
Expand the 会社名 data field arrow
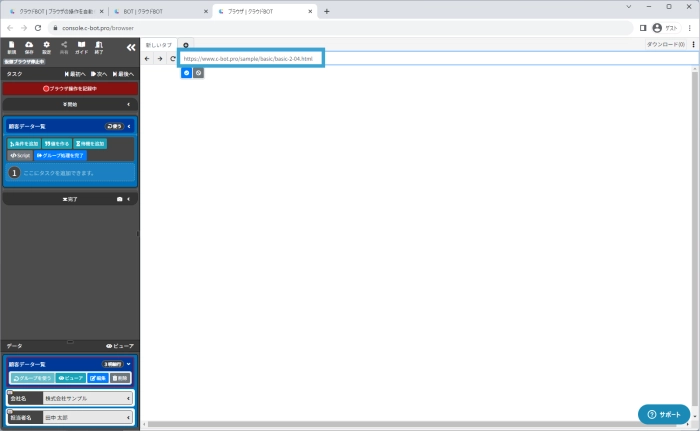[128, 398]
